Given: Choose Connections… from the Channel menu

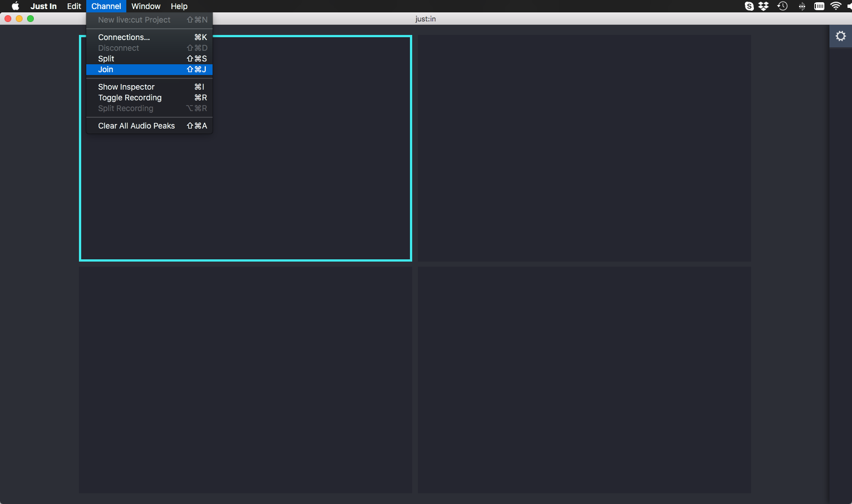Looking at the screenshot, I should click(x=149, y=37).
